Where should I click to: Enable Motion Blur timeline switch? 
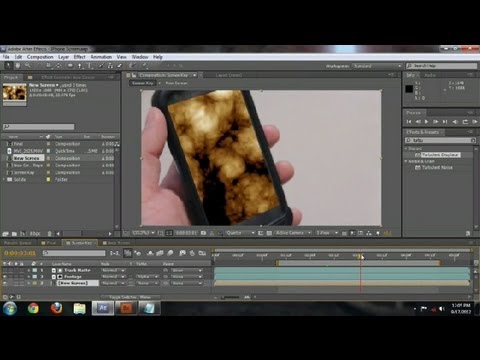tap(170, 253)
